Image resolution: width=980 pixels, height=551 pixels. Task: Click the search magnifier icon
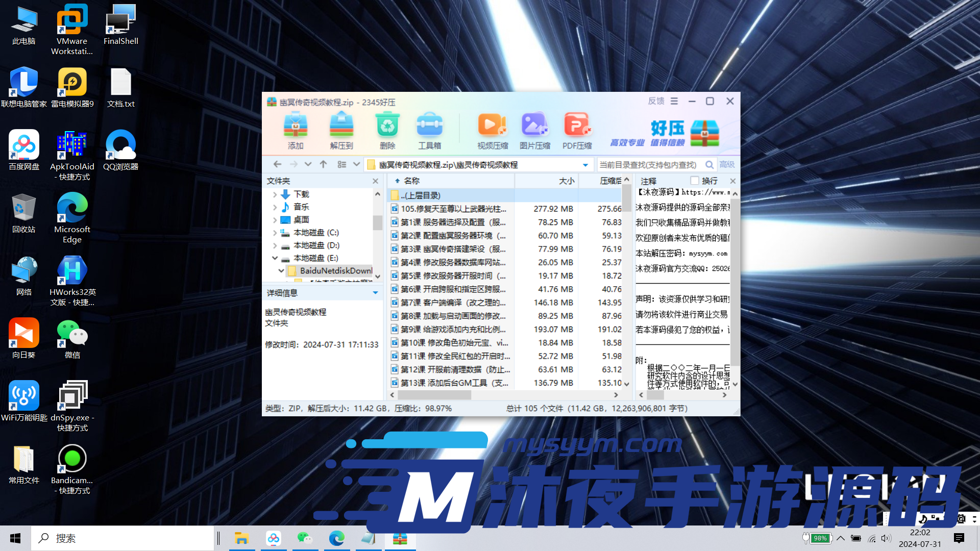(x=709, y=164)
